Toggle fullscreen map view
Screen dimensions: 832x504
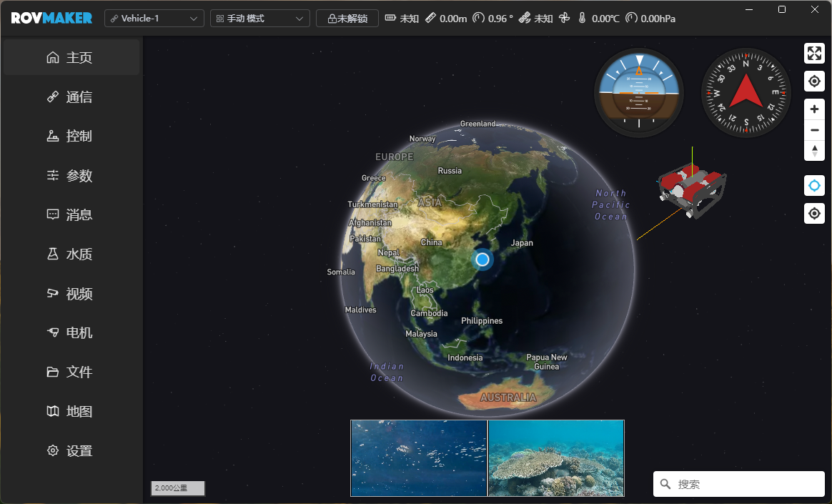[x=814, y=54]
